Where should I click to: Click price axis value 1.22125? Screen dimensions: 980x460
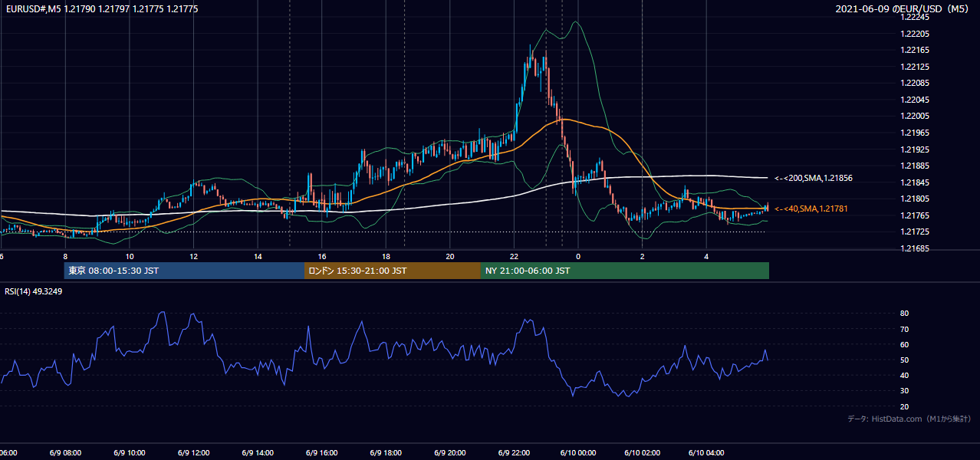click(x=913, y=67)
